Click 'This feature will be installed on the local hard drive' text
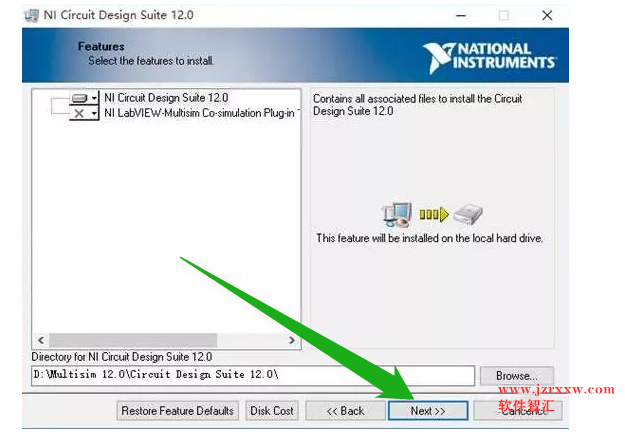The image size is (625, 440). tap(429, 238)
